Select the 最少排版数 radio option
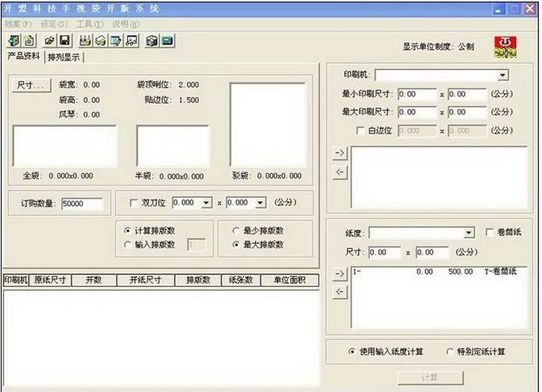542x392 pixels. [x=236, y=231]
